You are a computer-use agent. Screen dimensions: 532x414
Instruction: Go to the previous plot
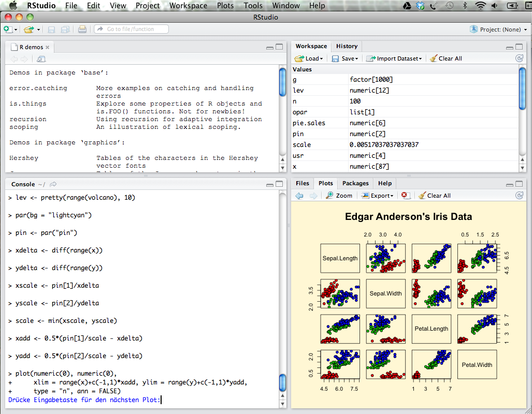(x=299, y=196)
